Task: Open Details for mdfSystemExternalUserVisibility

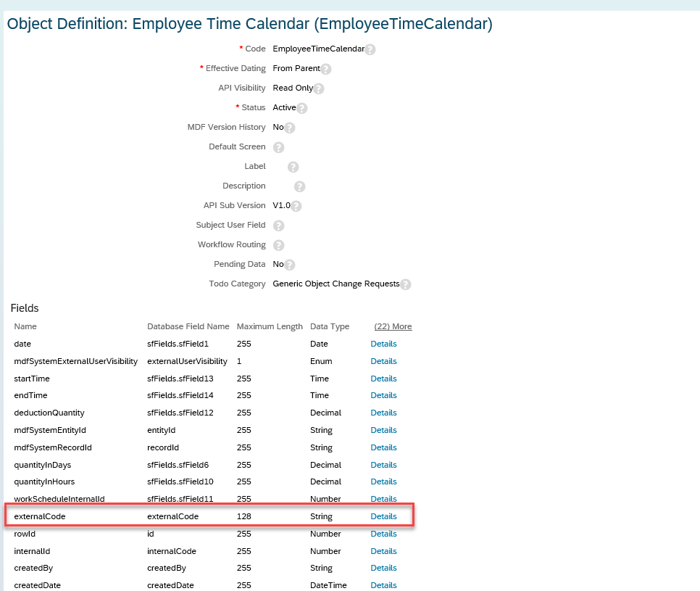Action: coord(383,361)
